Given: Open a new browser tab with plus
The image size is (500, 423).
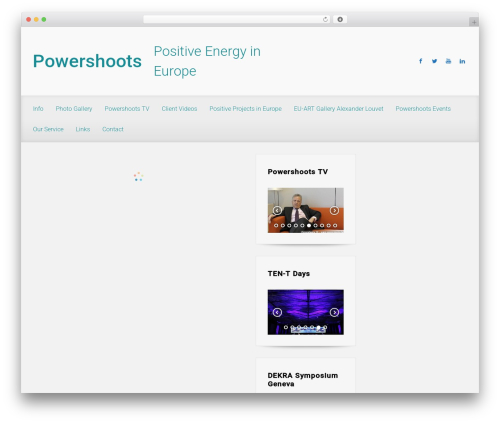Looking at the screenshot, I should [x=474, y=22].
